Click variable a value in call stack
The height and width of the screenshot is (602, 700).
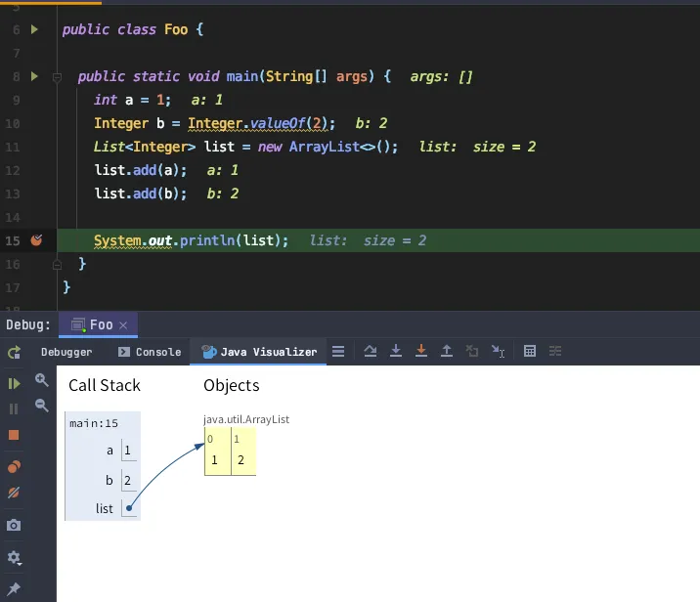(129, 451)
